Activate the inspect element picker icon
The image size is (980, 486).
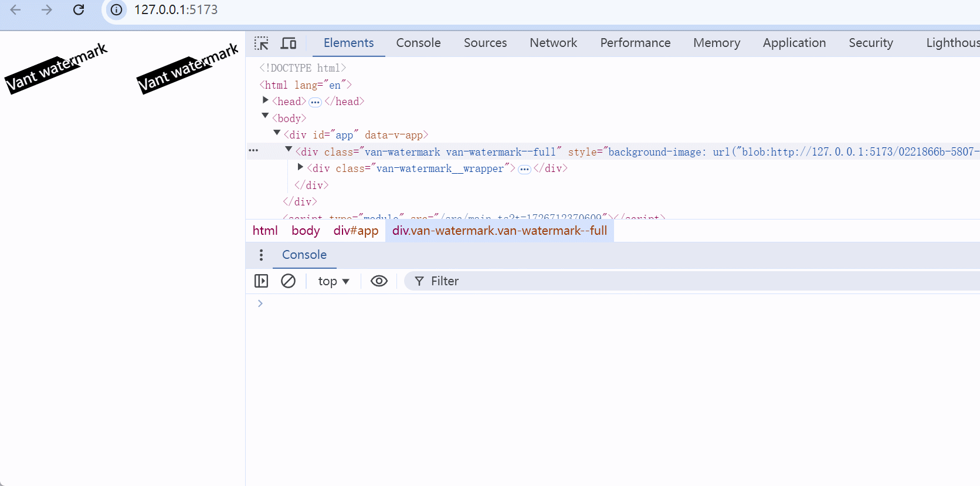coord(262,43)
